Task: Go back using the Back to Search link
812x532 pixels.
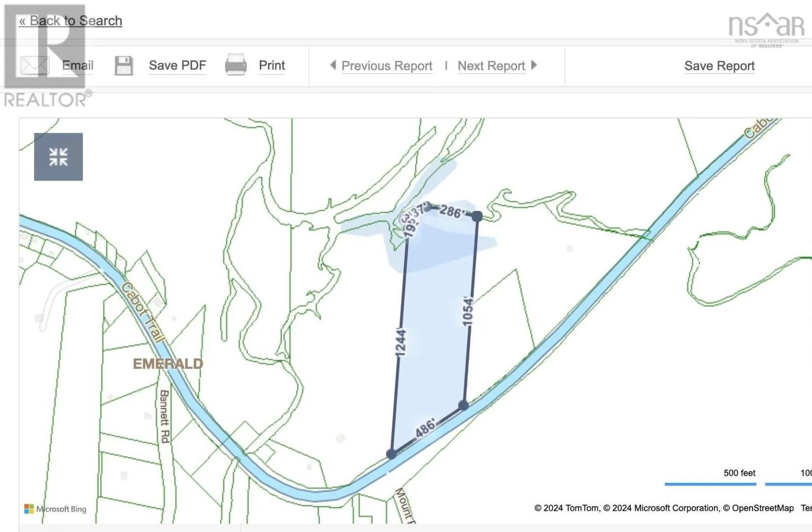Action: click(71, 21)
